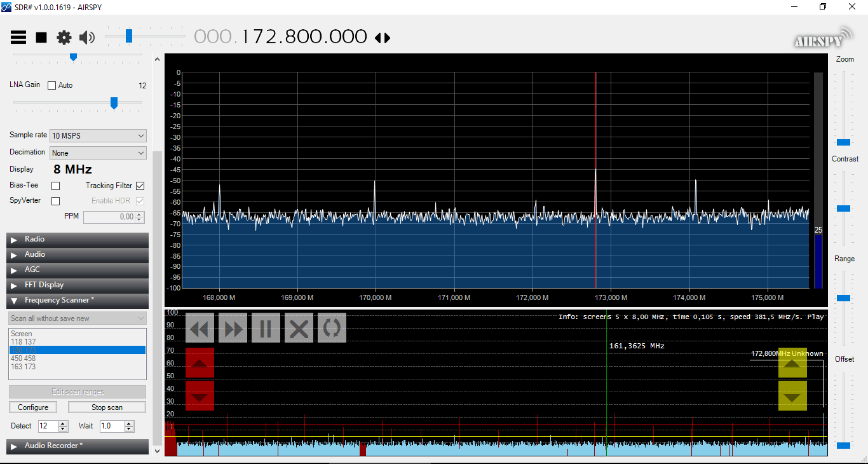Click the scanner refresh circular-arrows button

pos(332,328)
